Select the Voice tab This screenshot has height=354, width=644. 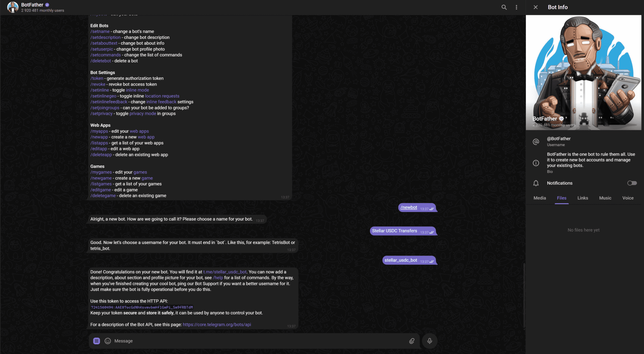tap(628, 198)
